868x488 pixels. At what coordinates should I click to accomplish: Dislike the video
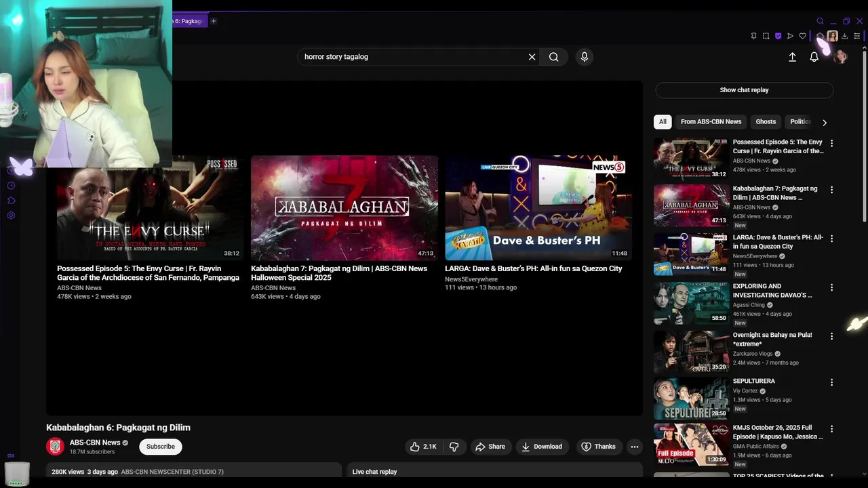coord(454,447)
